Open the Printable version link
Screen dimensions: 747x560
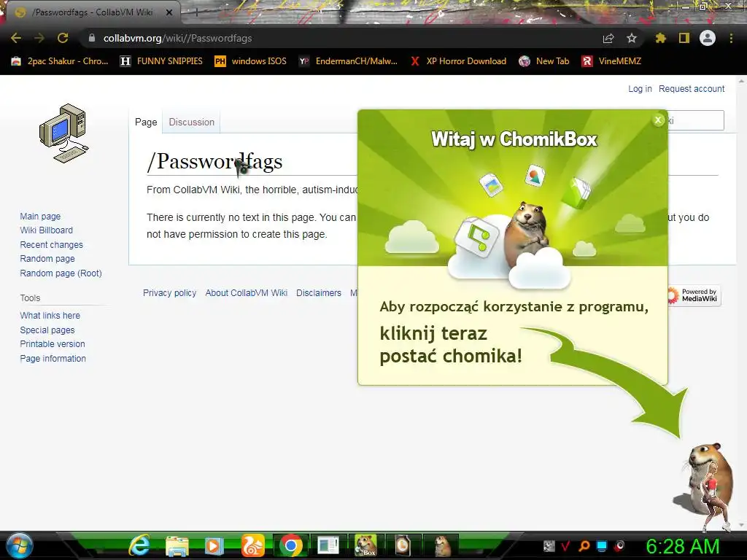coord(53,344)
